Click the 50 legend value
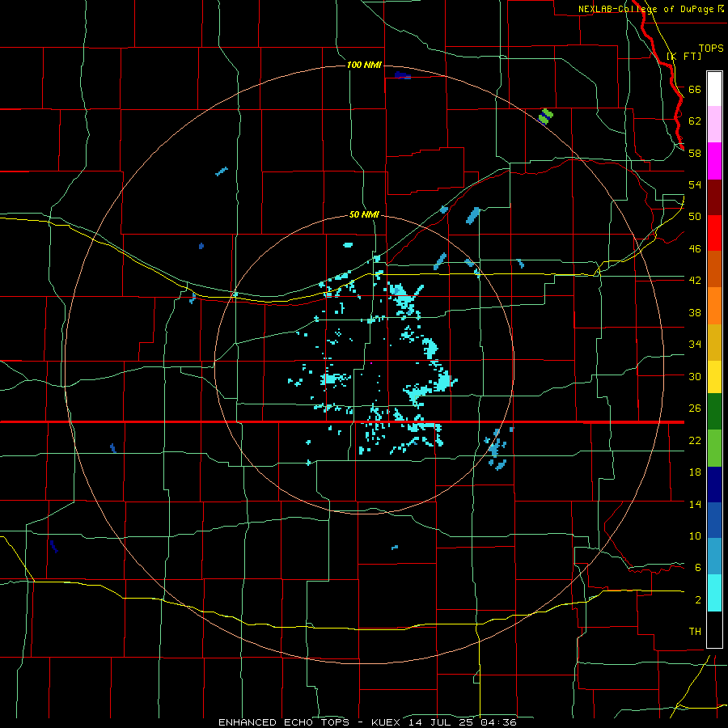 click(x=695, y=216)
